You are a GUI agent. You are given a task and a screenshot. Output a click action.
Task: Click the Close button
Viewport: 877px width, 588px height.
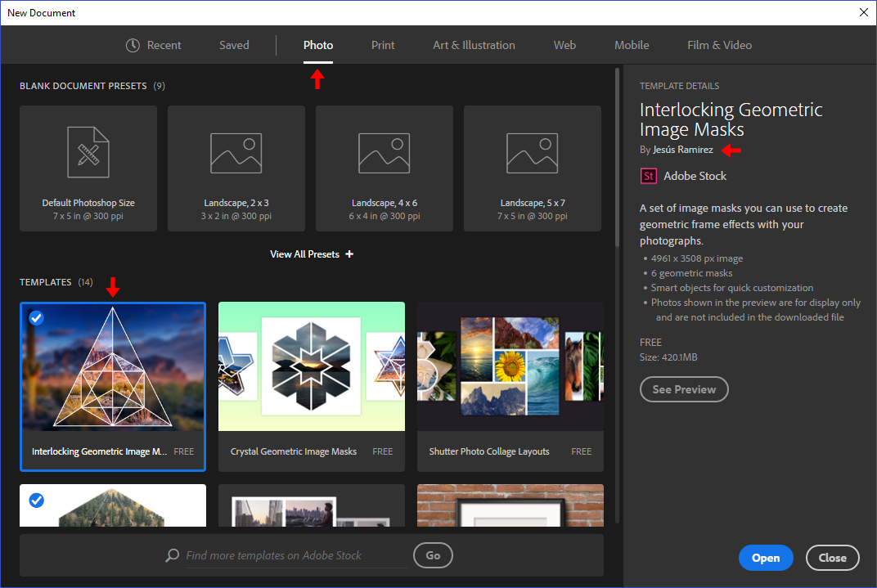[x=832, y=558]
